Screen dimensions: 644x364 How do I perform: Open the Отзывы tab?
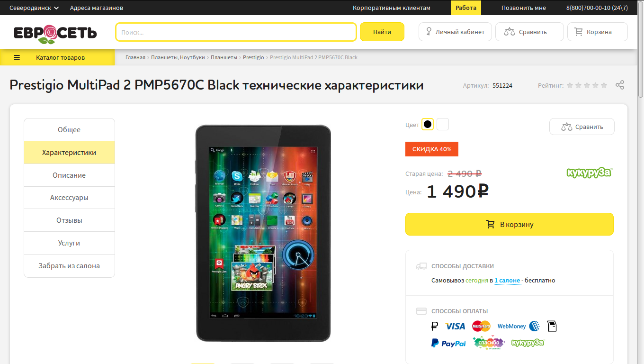69,220
